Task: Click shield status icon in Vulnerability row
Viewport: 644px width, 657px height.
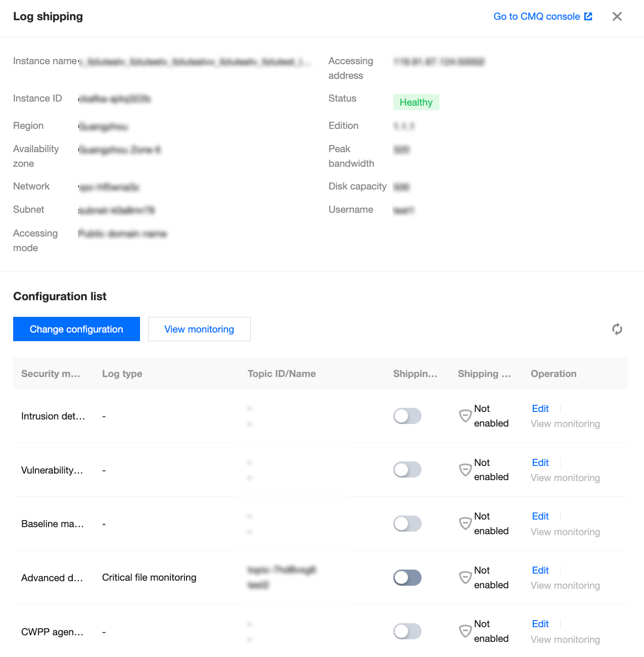Action: tap(465, 470)
